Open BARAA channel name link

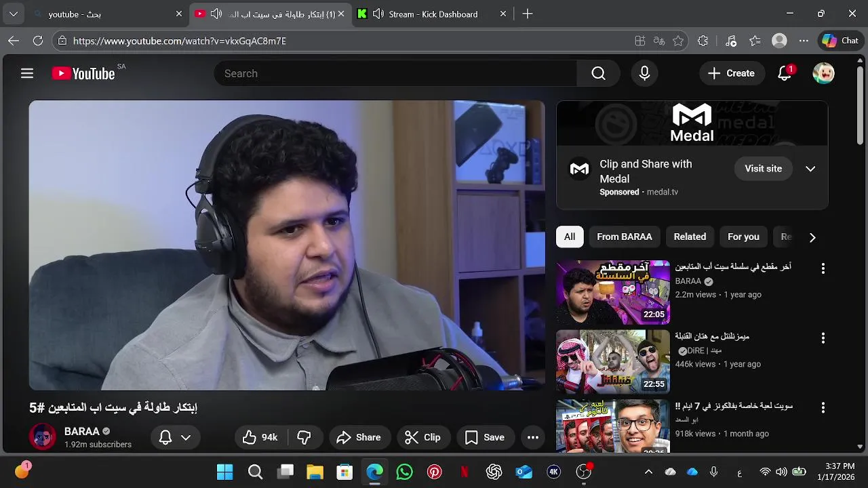point(82,431)
